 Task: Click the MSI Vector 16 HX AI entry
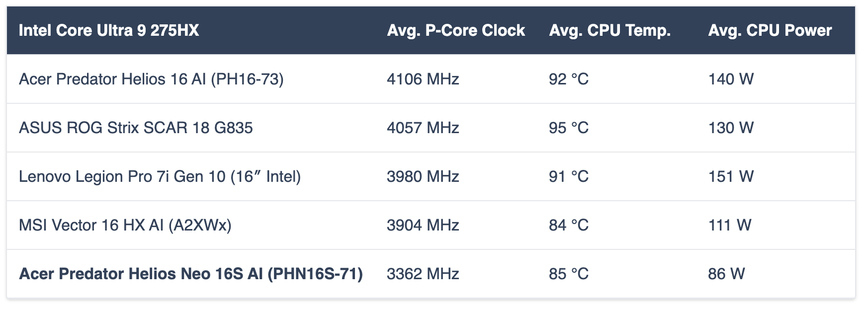(125, 225)
